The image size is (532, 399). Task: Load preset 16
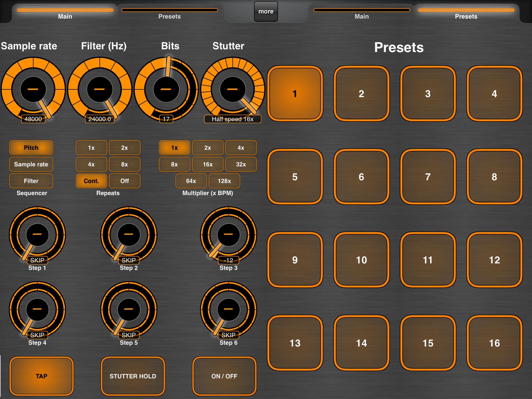[495, 343]
